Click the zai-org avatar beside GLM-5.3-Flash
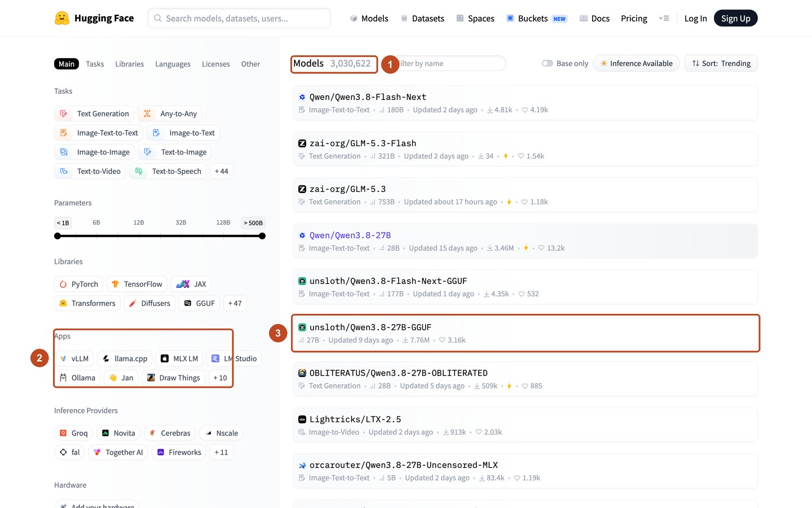This screenshot has width=812, height=508. (302, 143)
